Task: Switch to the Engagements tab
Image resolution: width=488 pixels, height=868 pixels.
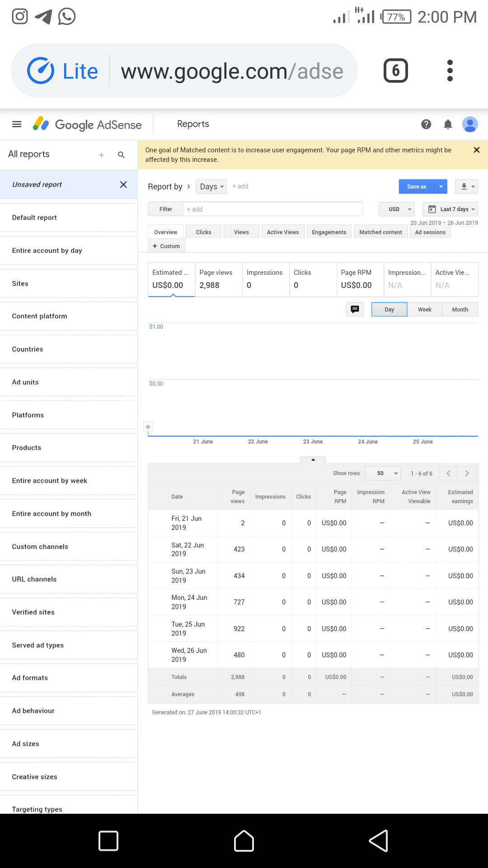Action: point(329,232)
